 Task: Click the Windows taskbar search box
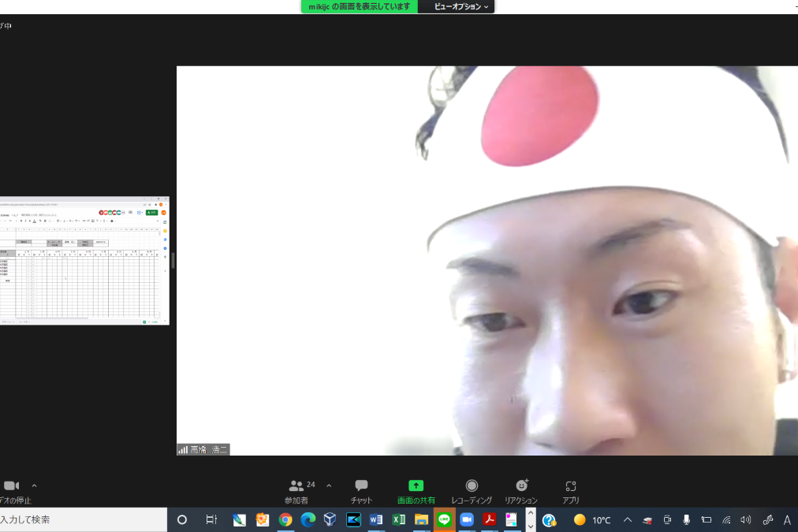click(83, 519)
